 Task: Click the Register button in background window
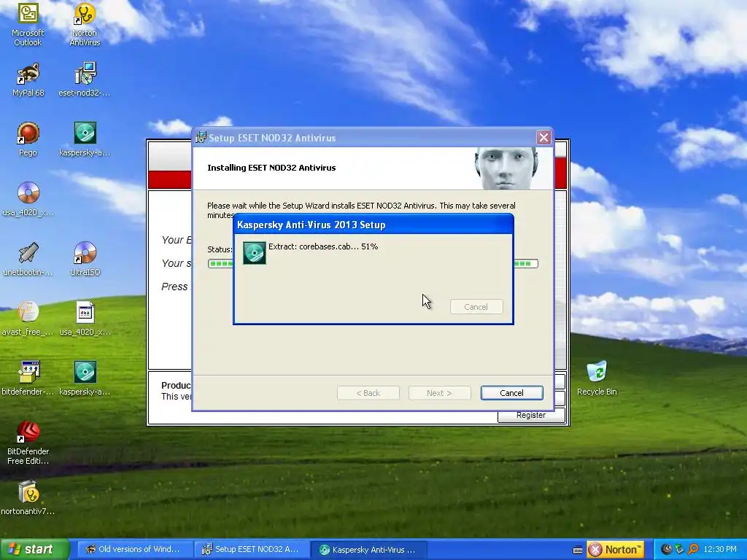tap(531, 415)
